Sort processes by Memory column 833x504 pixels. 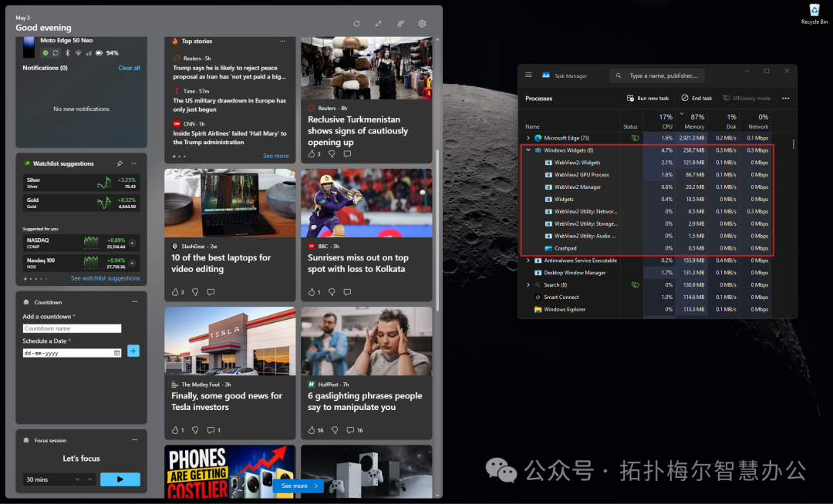691,121
